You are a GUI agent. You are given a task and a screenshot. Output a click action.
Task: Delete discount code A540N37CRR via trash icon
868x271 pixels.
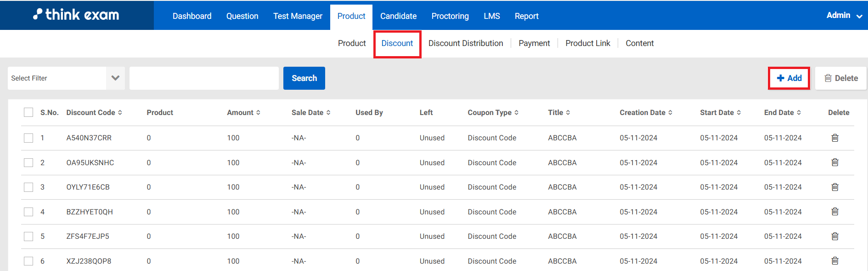coord(835,138)
